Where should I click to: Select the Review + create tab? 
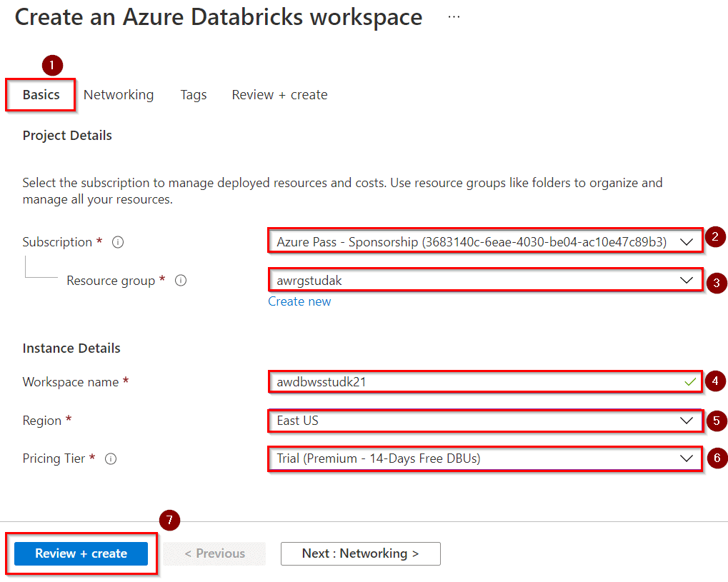[279, 94]
